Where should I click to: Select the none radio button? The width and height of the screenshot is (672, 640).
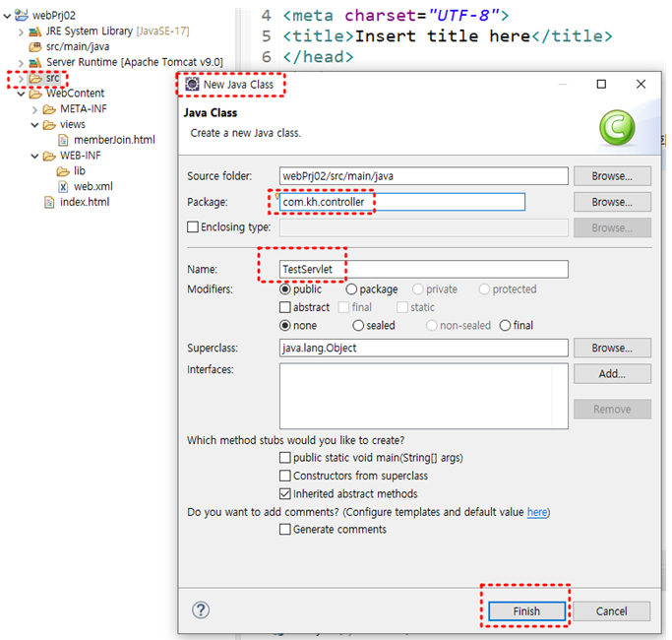coord(285,326)
